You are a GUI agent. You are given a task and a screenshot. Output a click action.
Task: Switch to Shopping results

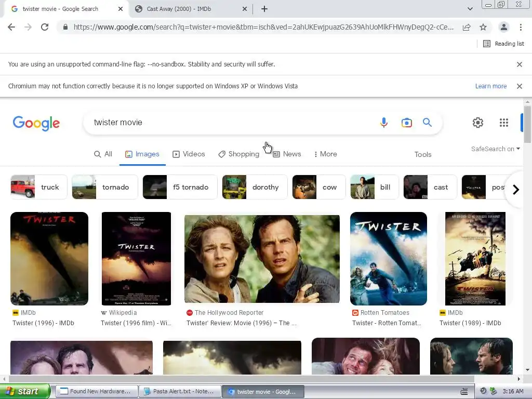(x=238, y=154)
